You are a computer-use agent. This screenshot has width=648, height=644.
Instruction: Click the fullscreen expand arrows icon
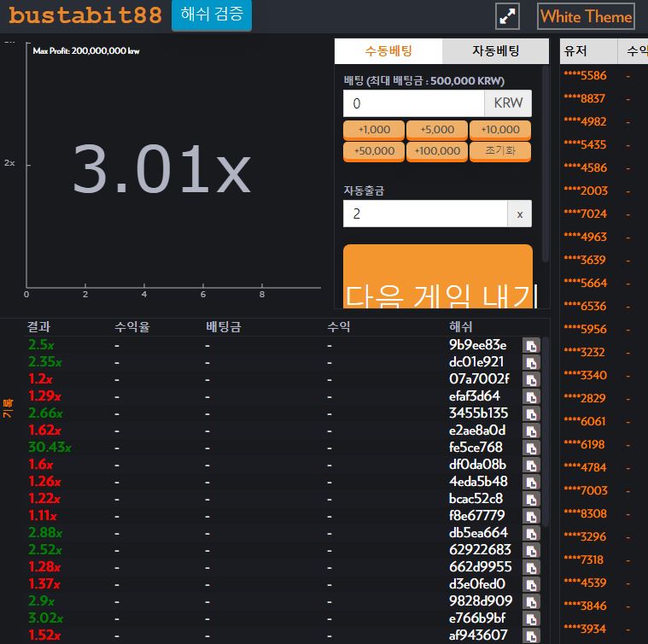(x=508, y=16)
